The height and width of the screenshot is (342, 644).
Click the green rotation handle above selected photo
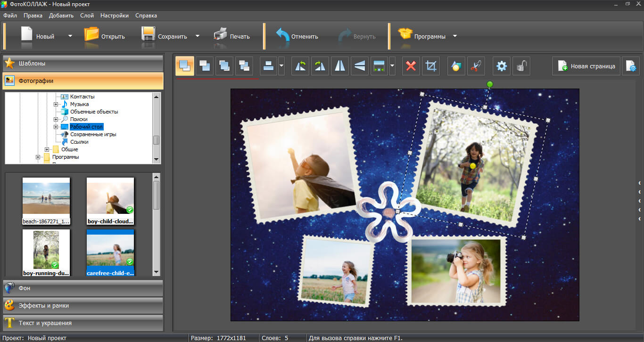(489, 84)
